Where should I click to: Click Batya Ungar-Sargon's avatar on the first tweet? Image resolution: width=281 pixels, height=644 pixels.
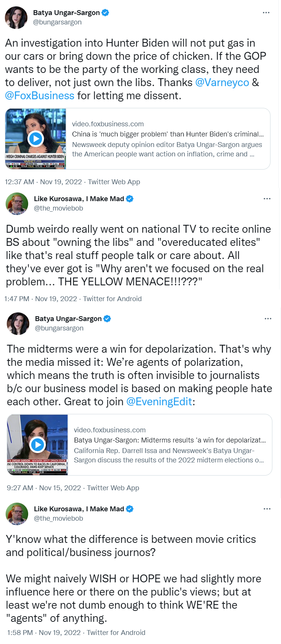coord(16,18)
